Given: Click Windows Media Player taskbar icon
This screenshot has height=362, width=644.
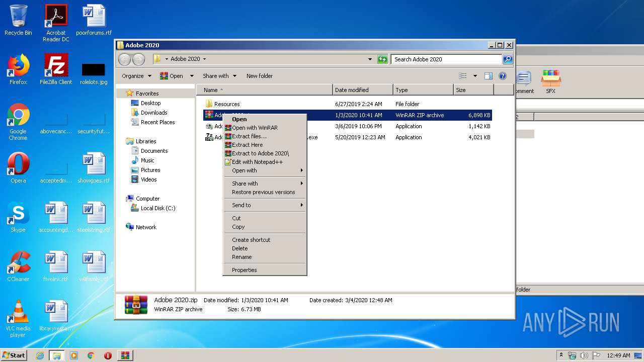Looking at the screenshot, I should 74,355.
